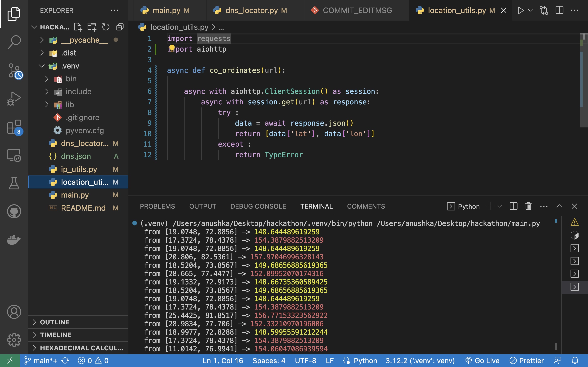Toggle maximize panel size chevron
This screenshot has width=588, height=367.
click(x=559, y=206)
